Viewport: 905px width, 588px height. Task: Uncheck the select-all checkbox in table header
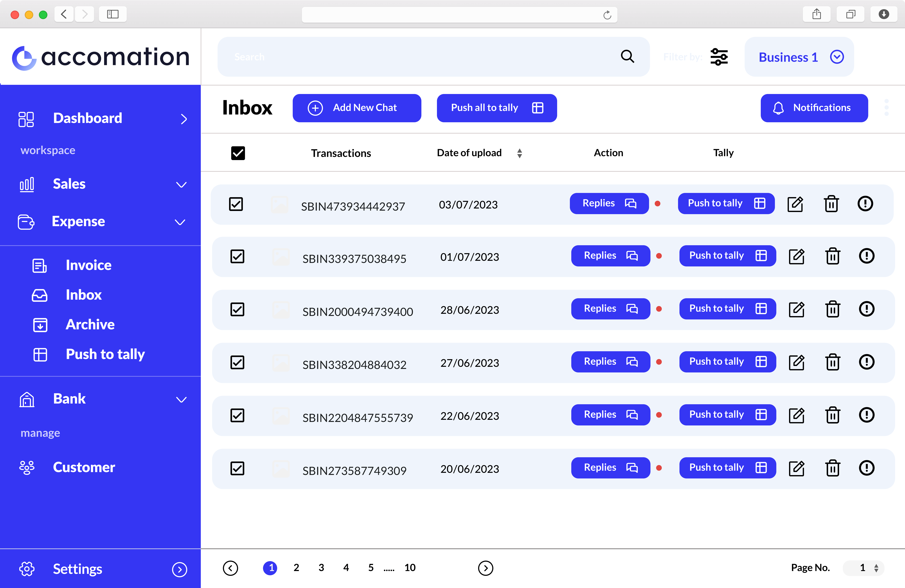pyautogui.click(x=238, y=153)
